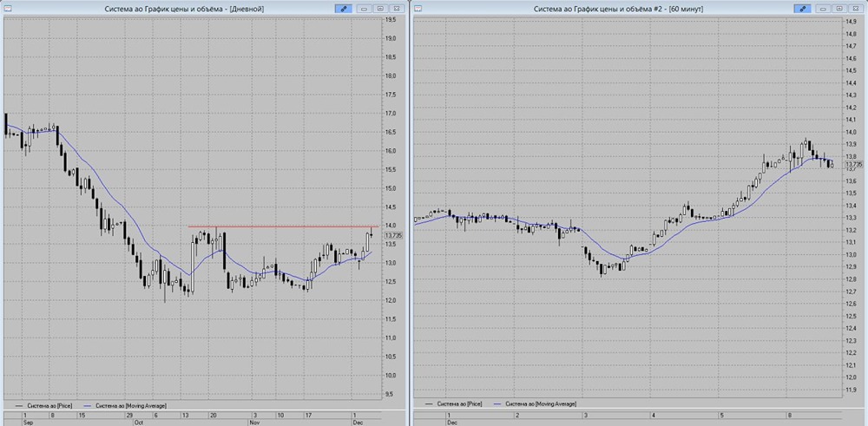Click date marker 8 on the 60-minute time axis
Viewport: 868px width, 426px height.
(789, 415)
